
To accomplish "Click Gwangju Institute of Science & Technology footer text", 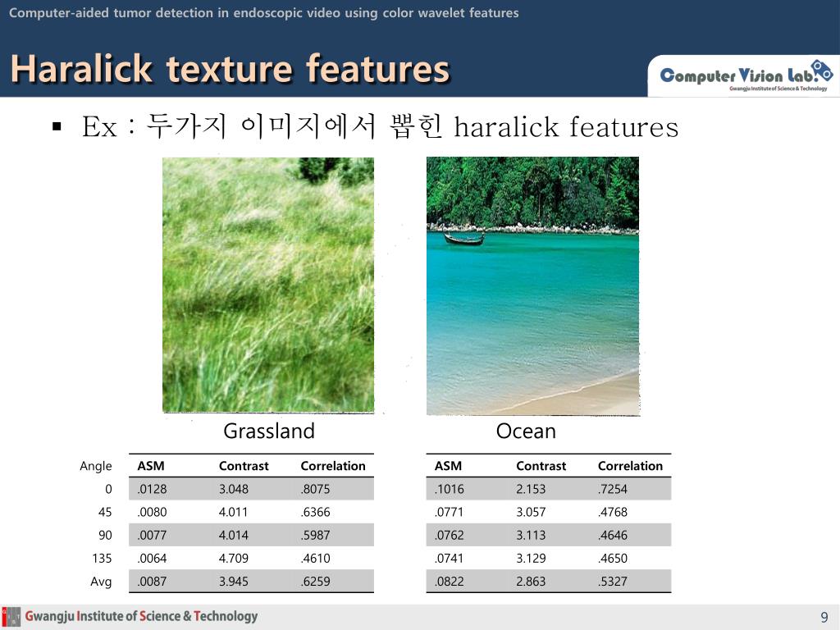I will click(x=141, y=617).
